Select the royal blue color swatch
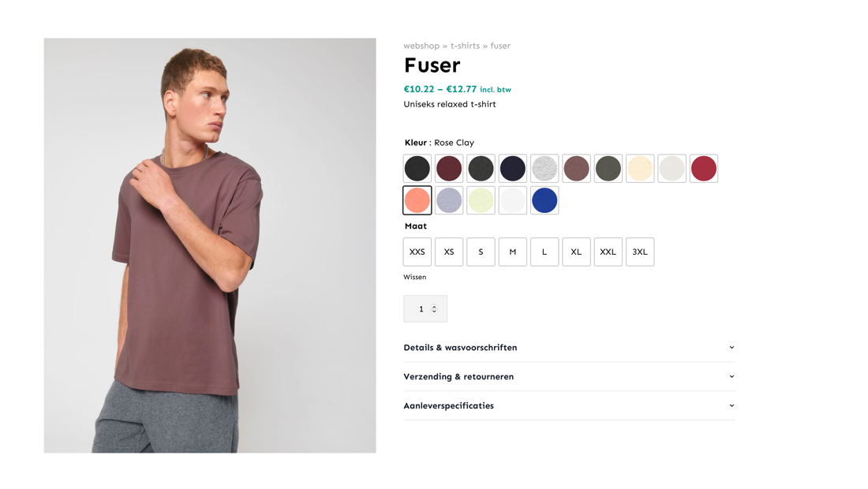 click(544, 200)
